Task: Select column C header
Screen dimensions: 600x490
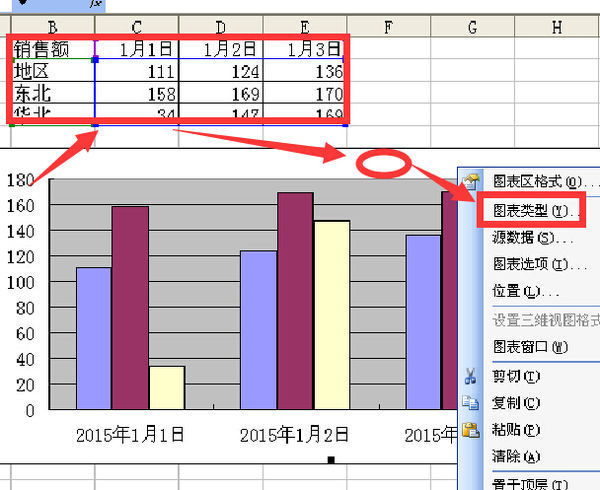Action: coord(137,26)
